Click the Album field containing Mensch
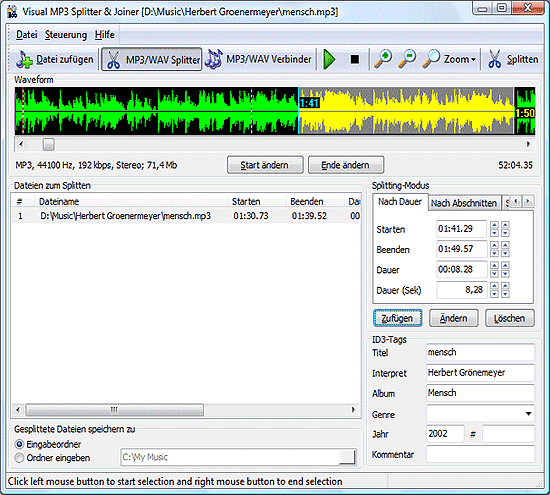Viewport: 550px width, 495px height. pyautogui.click(x=481, y=393)
